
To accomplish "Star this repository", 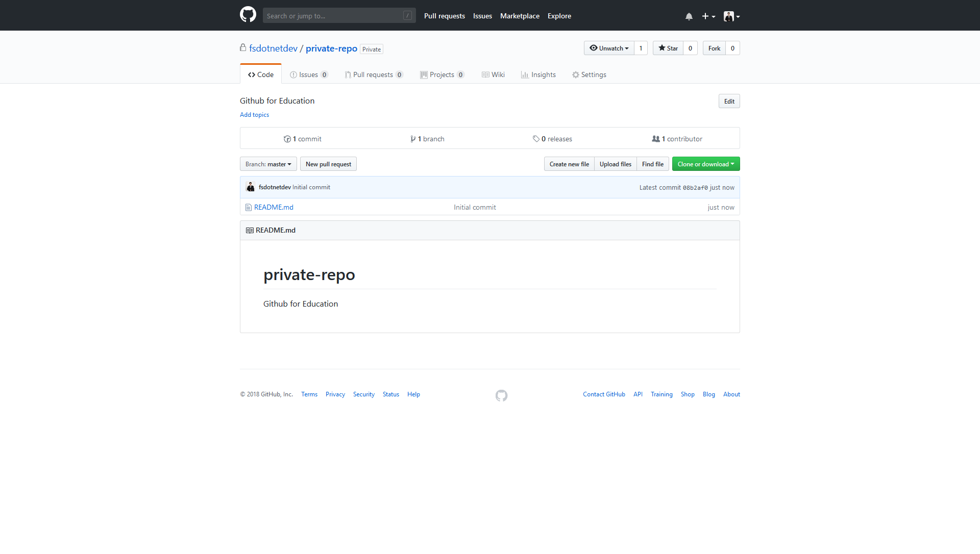I will coord(668,48).
